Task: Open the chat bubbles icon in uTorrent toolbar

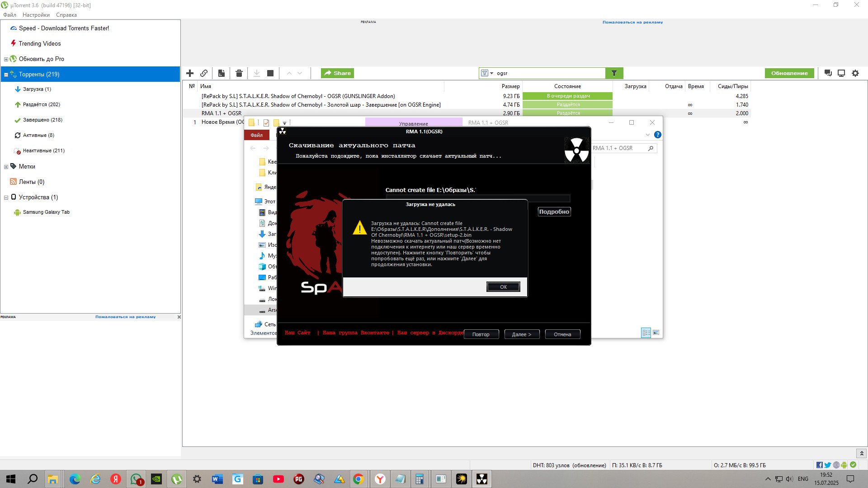Action: (828, 73)
